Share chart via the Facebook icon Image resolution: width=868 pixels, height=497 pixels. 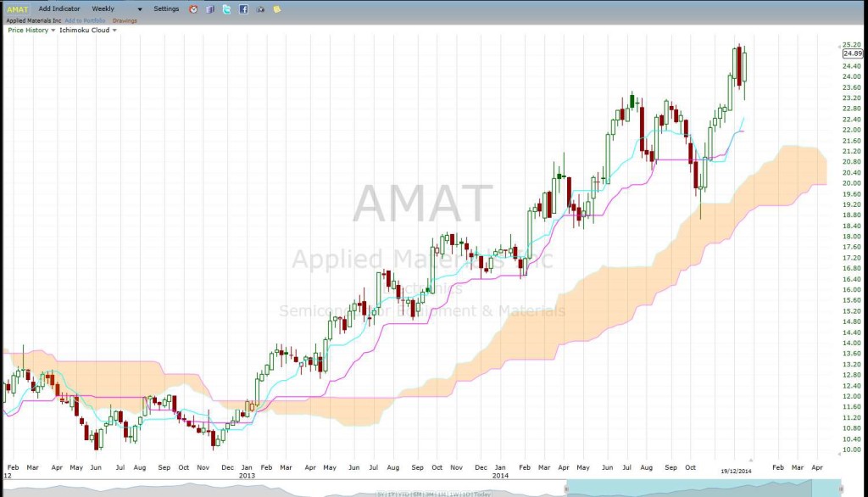pos(243,8)
